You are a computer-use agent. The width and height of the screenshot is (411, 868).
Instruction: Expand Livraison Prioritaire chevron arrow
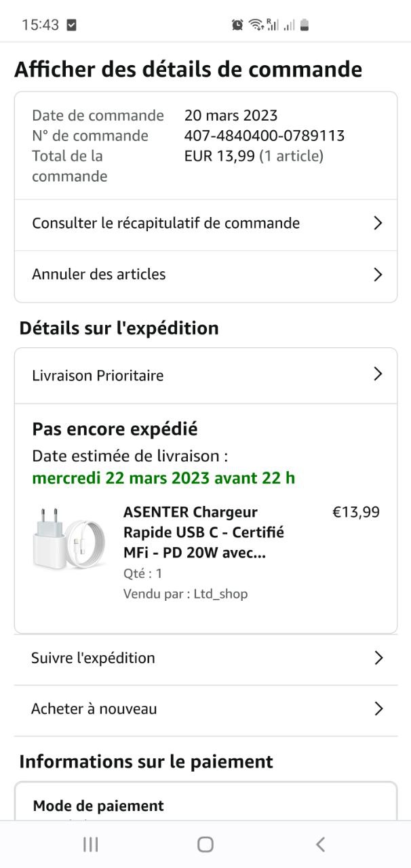tap(378, 374)
